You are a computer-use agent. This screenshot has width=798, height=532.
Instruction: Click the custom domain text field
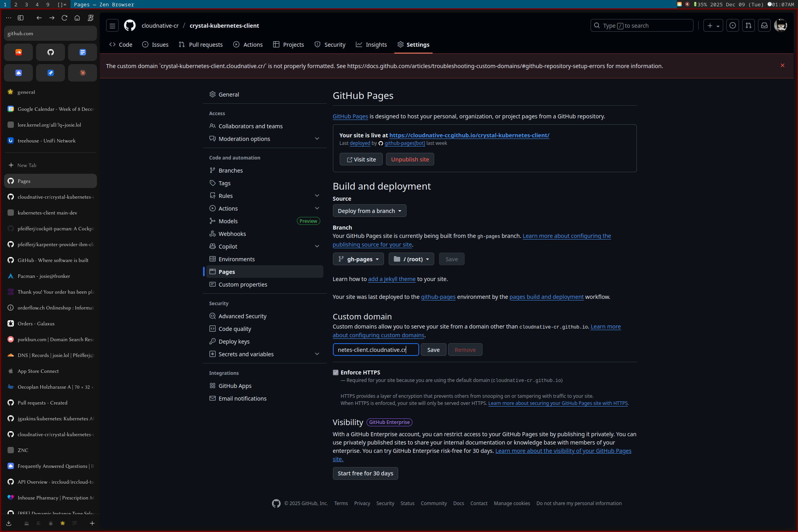[375, 350]
